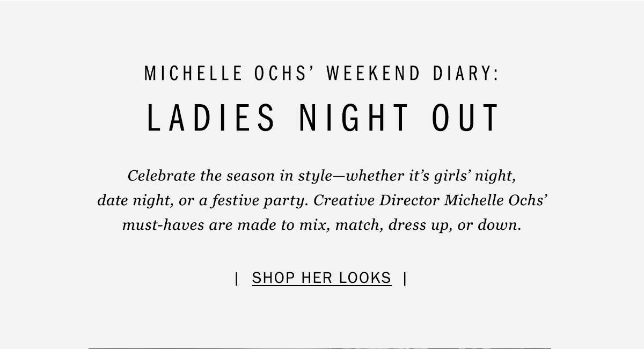Click the word WEEKEND in the subheading

pyautogui.click(x=374, y=74)
